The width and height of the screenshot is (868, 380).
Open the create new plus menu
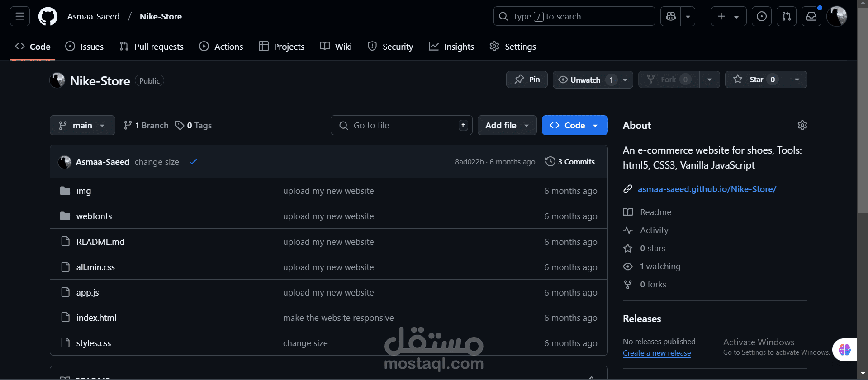[x=729, y=16]
